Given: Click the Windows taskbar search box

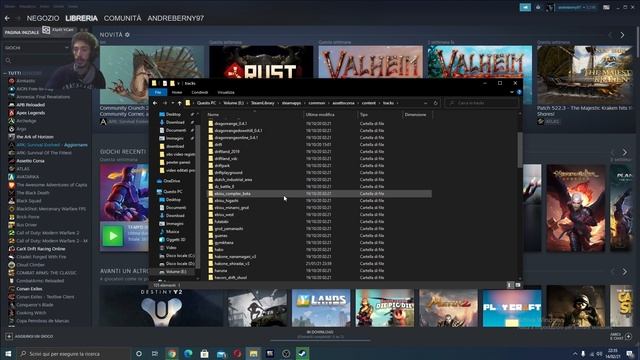Looking at the screenshot, I should 73,353.
